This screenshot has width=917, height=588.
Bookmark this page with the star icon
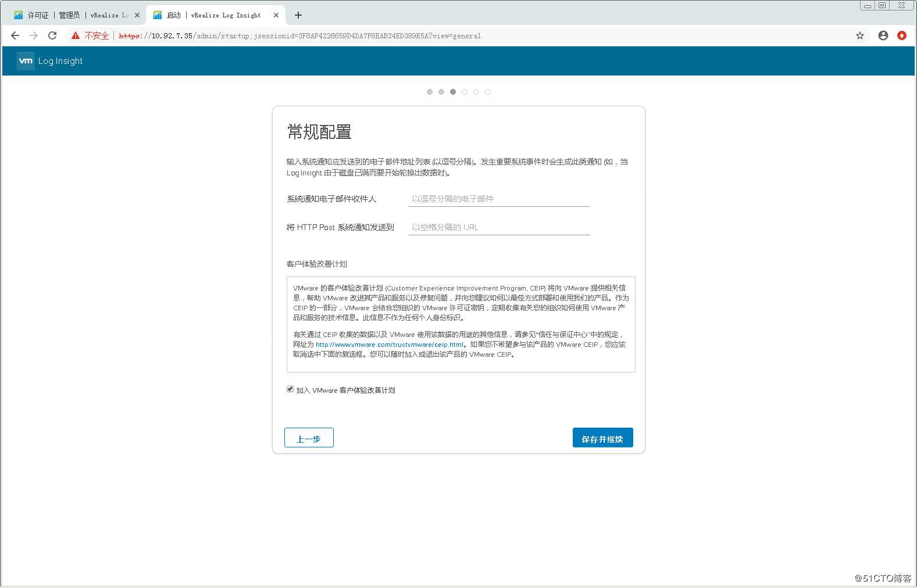coord(860,35)
